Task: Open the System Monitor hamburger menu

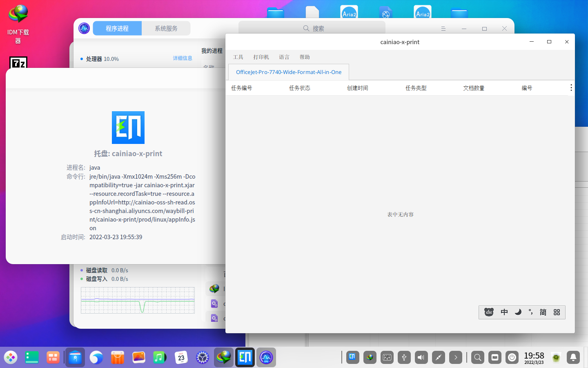Action: pos(443,29)
